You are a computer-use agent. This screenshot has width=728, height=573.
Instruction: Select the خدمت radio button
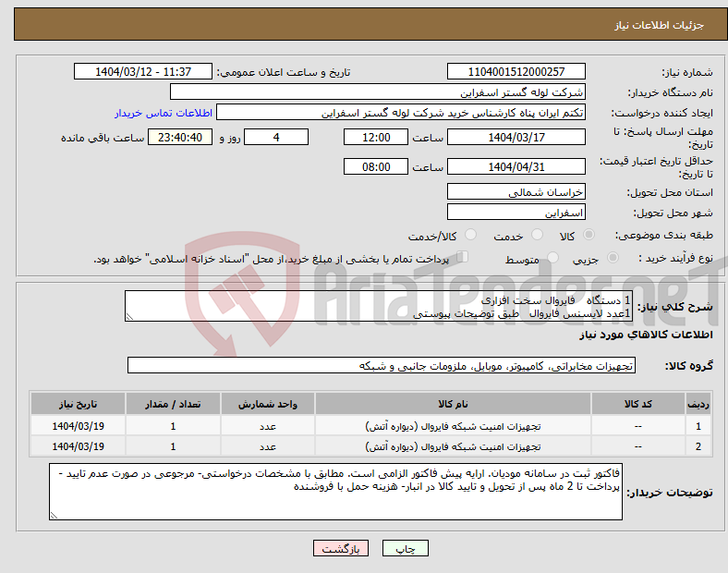pyautogui.click(x=537, y=235)
